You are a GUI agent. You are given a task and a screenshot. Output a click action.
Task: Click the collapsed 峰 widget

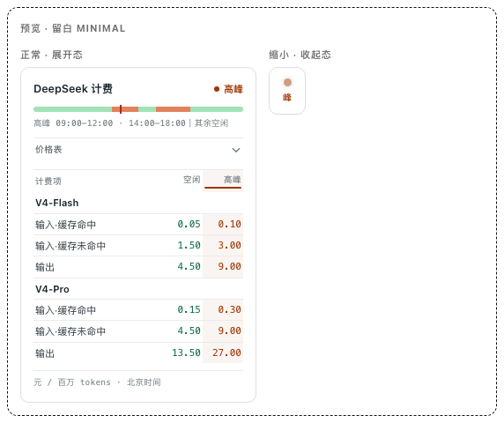(287, 91)
